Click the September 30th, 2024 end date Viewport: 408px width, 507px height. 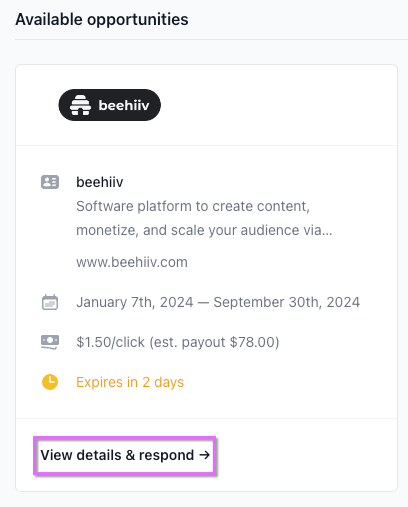287,302
